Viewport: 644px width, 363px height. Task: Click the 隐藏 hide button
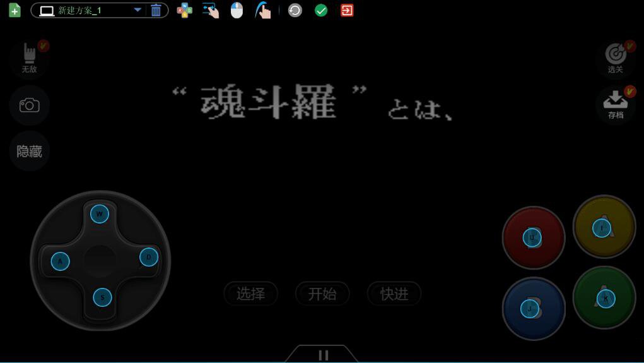pos(30,152)
